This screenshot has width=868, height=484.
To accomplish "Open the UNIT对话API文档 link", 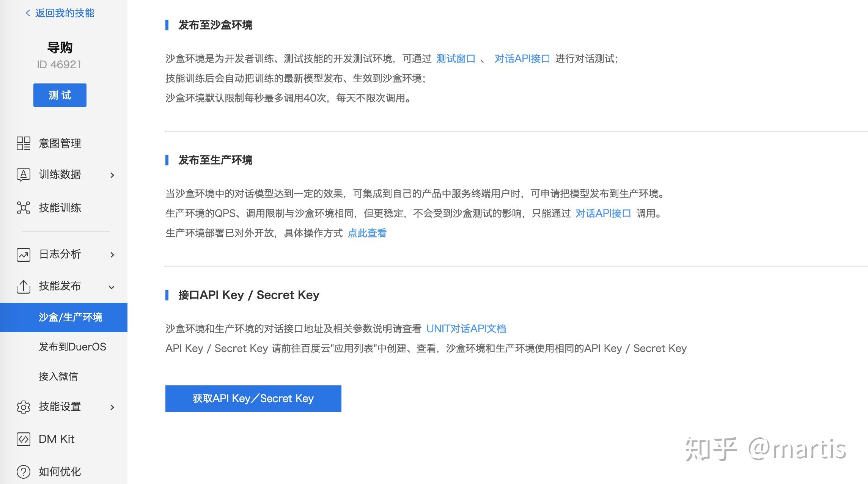I will 466,328.
